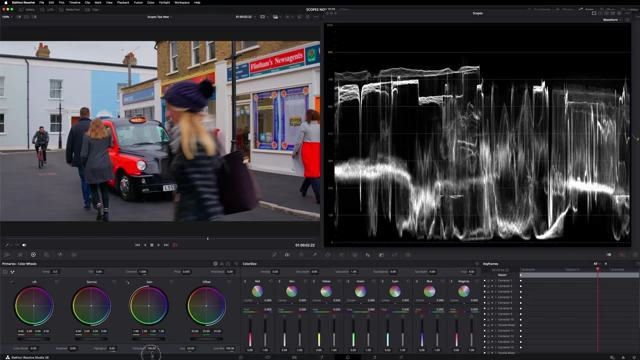Toggle the Skin slice enable
Screen dimensions: 640x360
click(x=280, y=281)
